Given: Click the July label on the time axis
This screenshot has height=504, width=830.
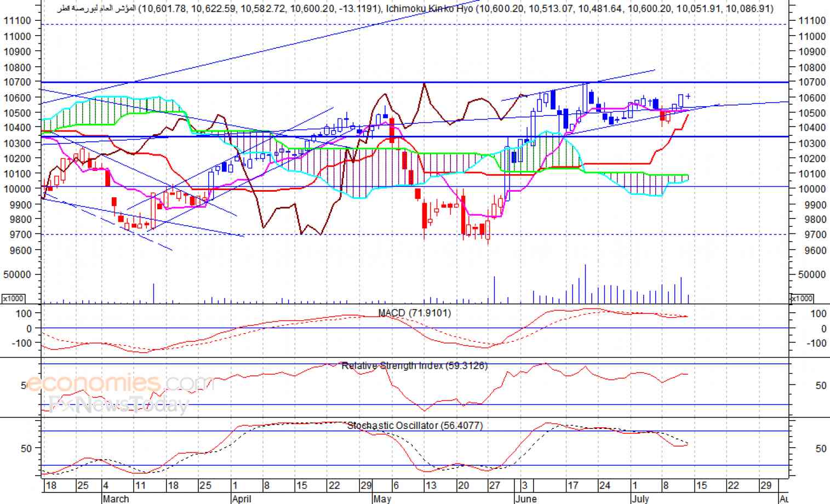Looking at the screenshot, I should tap(640, 499).
